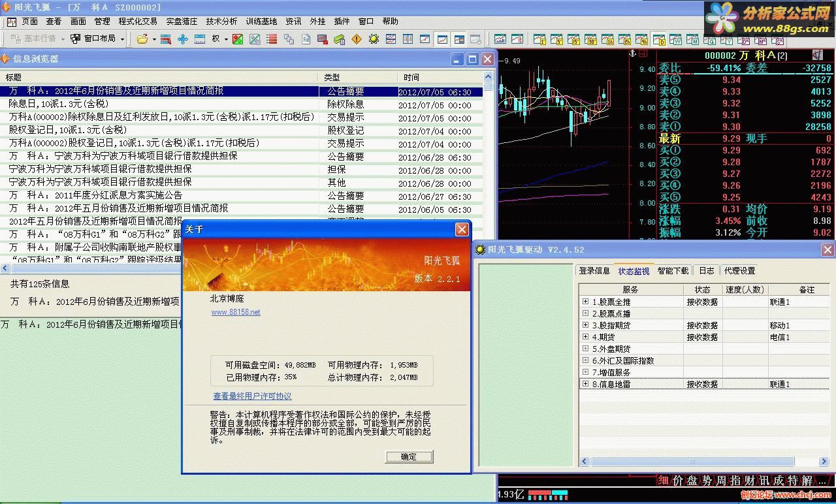The width and height of the screenshot is (836, 504).
Task: Switch chart to 2-hour period icon
Action: 624,39
